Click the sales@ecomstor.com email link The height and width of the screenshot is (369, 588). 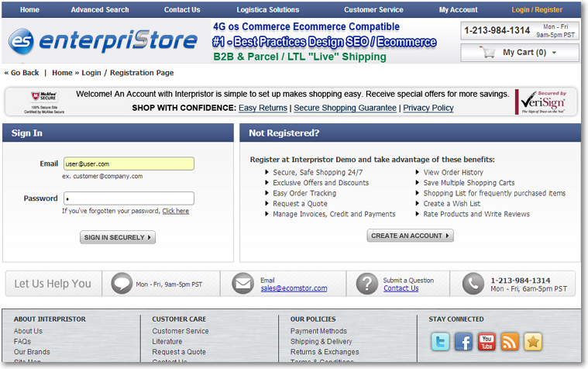(x=294, y=288)
